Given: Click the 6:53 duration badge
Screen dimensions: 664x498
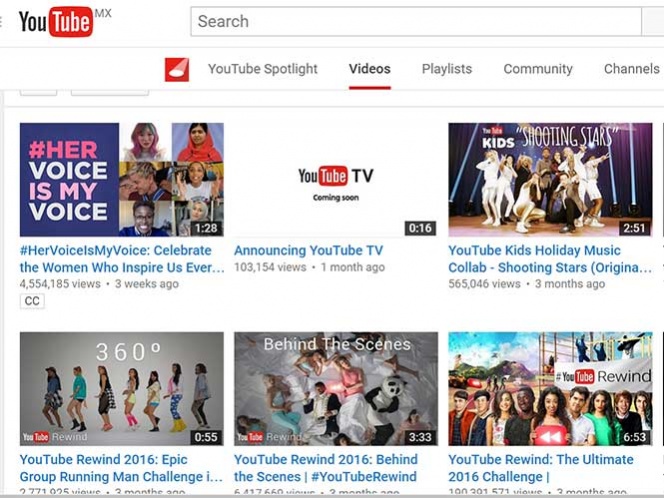Looking at the screenshot, I should (634, 437).
